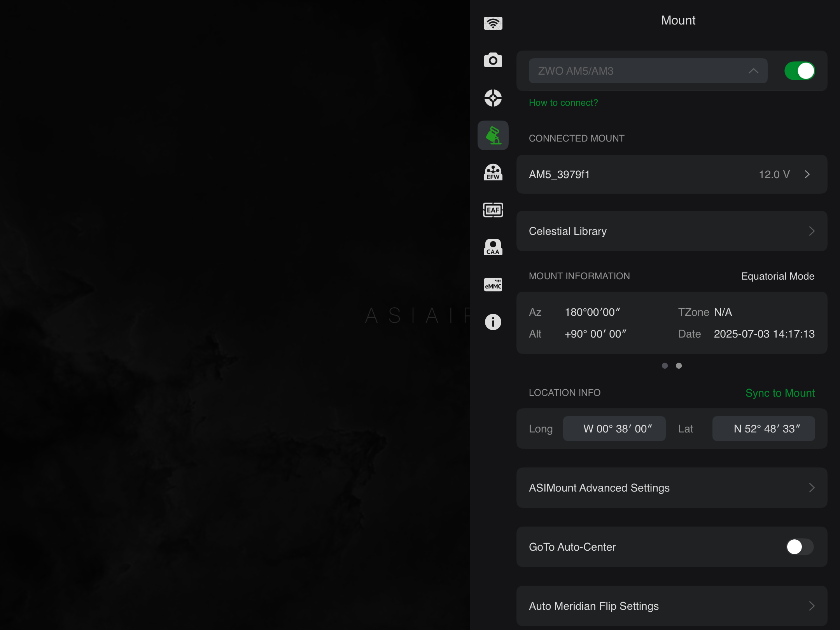Click the Equatorial Mode label

coord(778,276)
